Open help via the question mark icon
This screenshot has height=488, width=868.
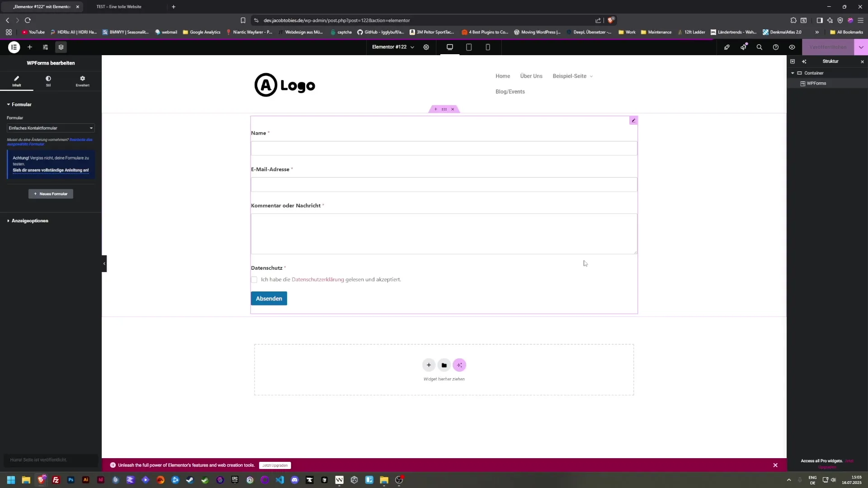(775, 47)
